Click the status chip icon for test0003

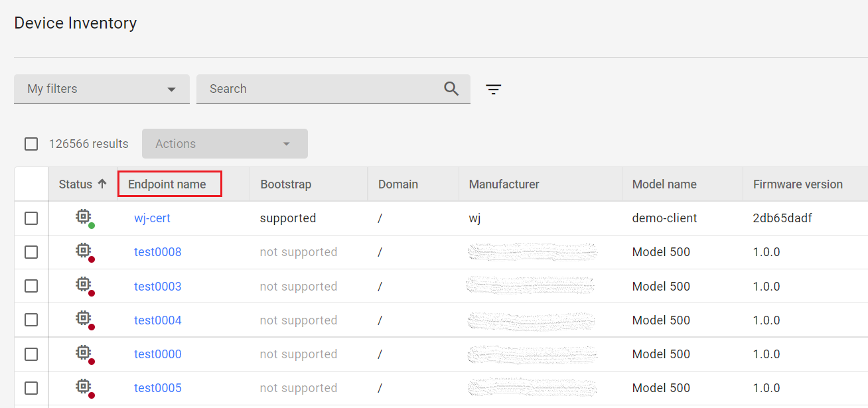84,286
